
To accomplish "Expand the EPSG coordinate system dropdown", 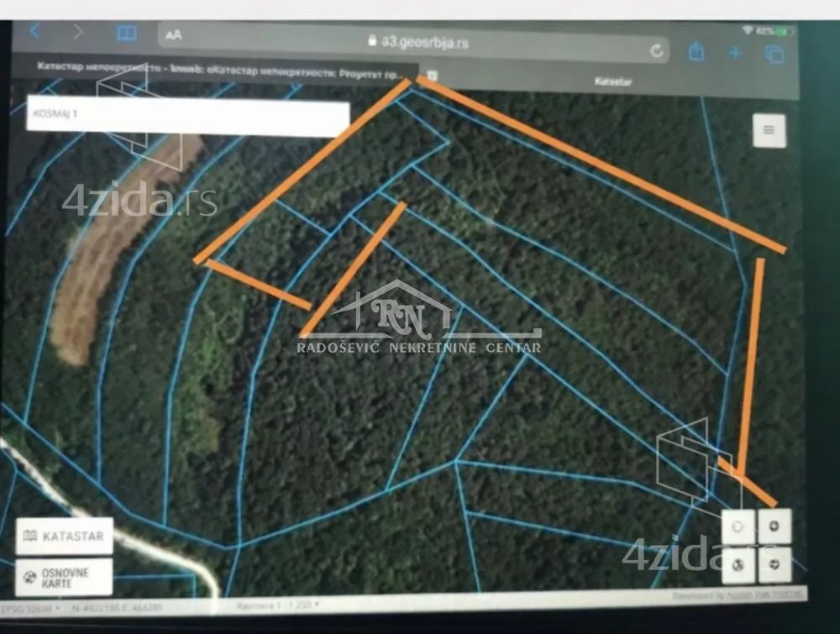I will point(32,605).
